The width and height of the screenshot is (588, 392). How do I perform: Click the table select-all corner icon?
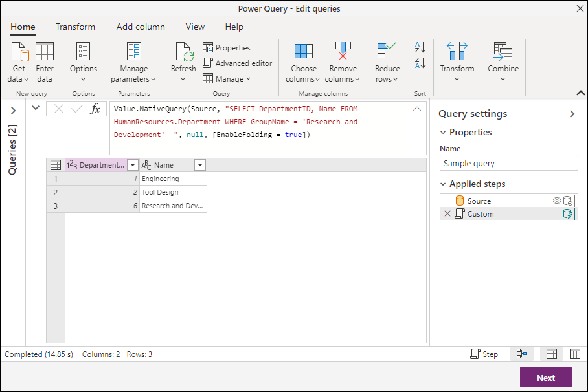pos(56,165)
